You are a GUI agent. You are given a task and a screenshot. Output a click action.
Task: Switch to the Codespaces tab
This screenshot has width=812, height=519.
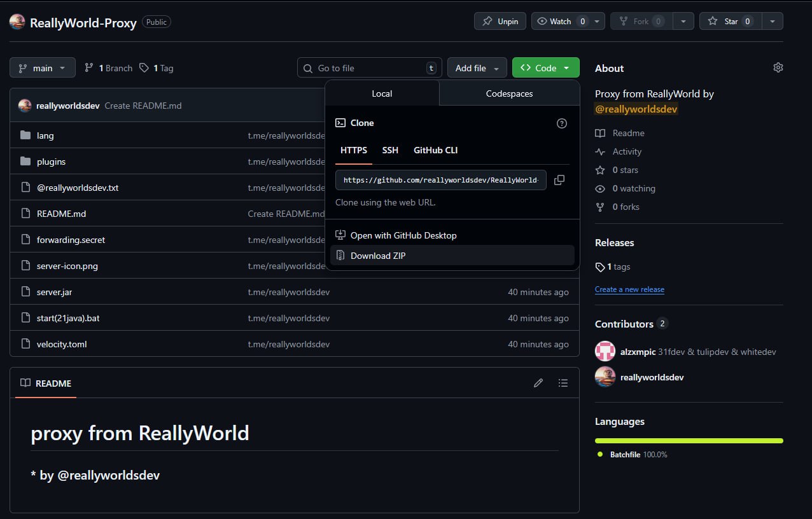509,93
